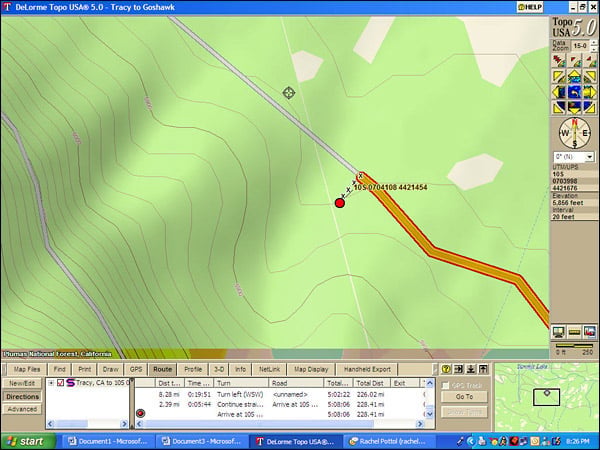This screenshot has width=600, height=450.
Task: Open the Info tab
Action: [x=240, y=369]
